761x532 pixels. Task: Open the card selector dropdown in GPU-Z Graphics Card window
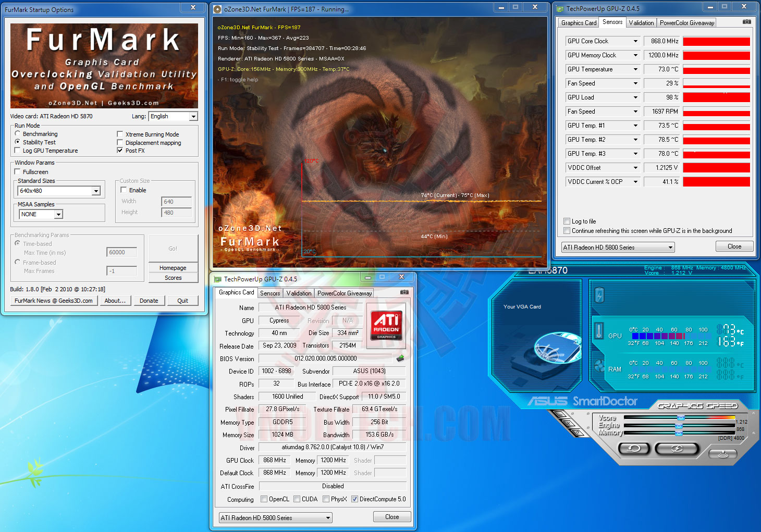pyautogui.click(x=275, y=518)
